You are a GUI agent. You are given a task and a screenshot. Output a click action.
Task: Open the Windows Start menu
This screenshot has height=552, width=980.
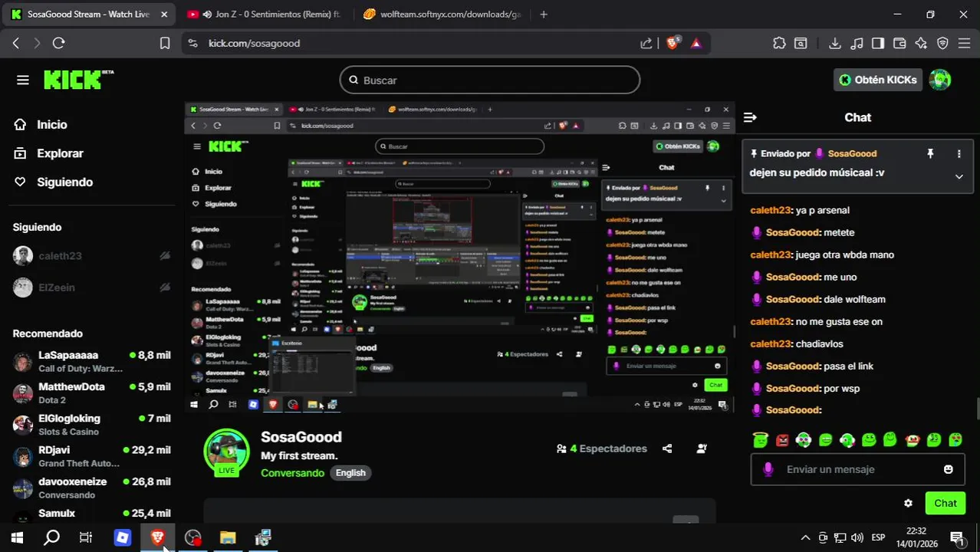coord(17,537)
